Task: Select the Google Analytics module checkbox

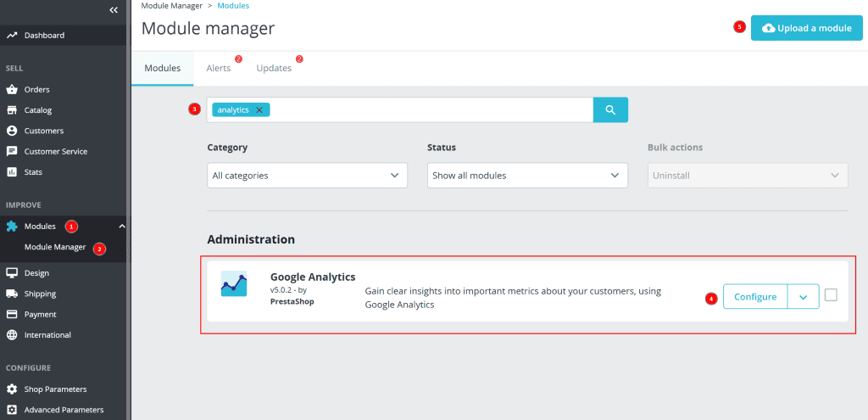Action: (x=831, y=294)
